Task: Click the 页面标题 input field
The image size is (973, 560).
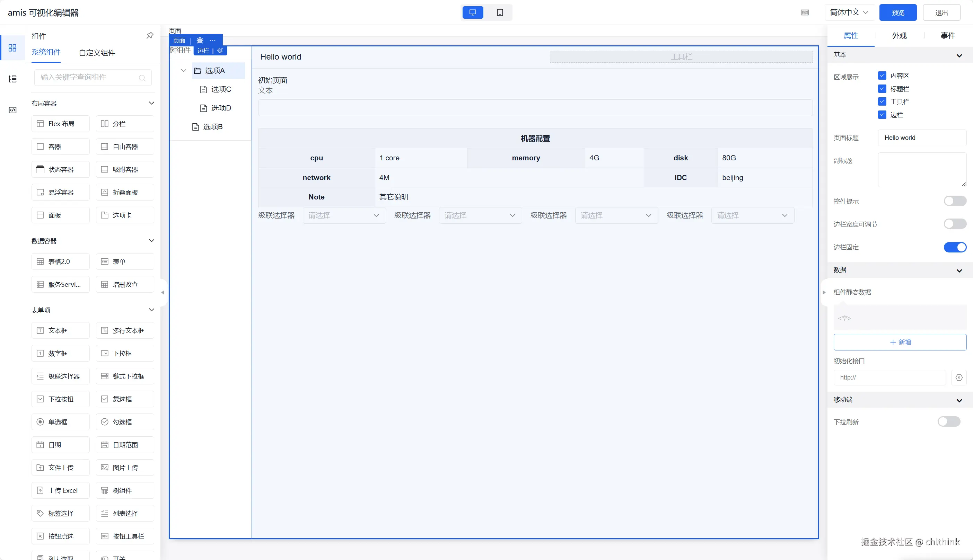Action: coord(922,138)
